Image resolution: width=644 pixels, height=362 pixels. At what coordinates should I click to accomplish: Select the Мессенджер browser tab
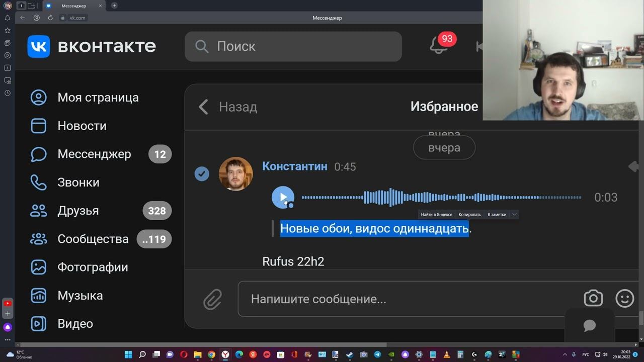coord(73,6)
